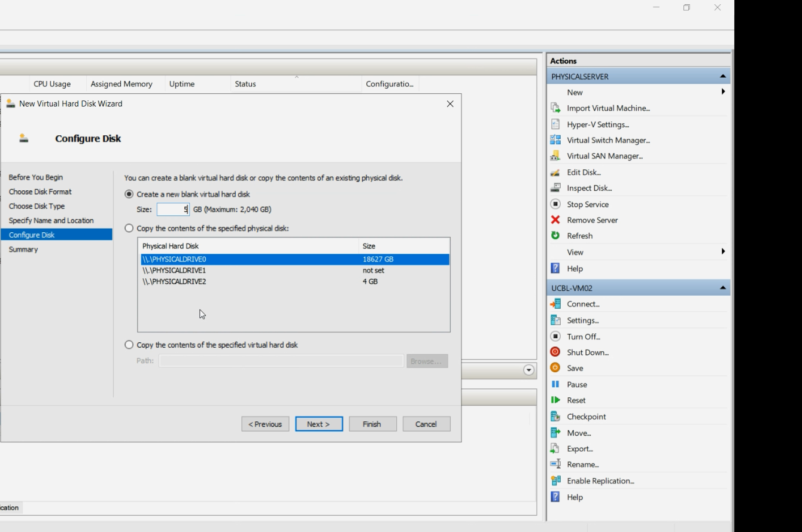Click the Enable Replication icon
The height and width of the screenshot is (532, 802).
pos(555,481)
